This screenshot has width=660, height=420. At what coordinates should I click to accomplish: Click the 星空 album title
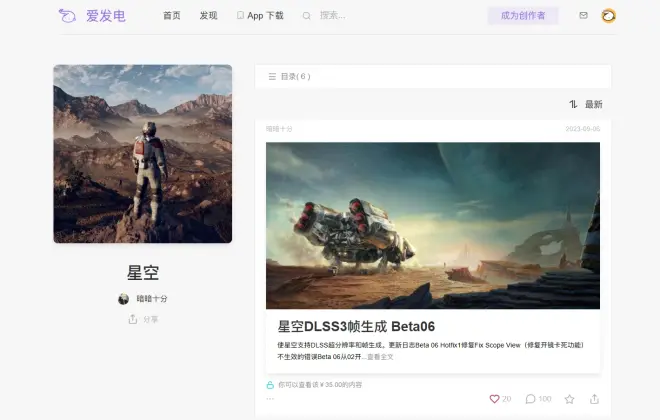143,273
